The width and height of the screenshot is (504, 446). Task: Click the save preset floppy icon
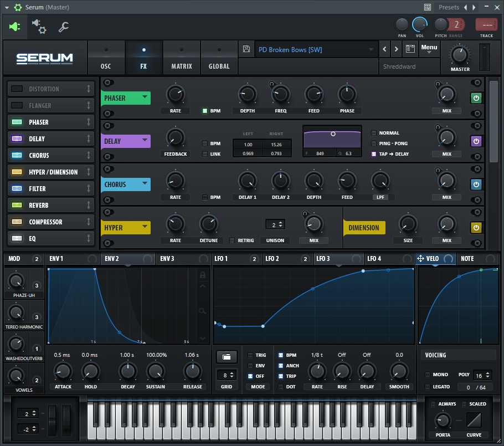(246, 49)
